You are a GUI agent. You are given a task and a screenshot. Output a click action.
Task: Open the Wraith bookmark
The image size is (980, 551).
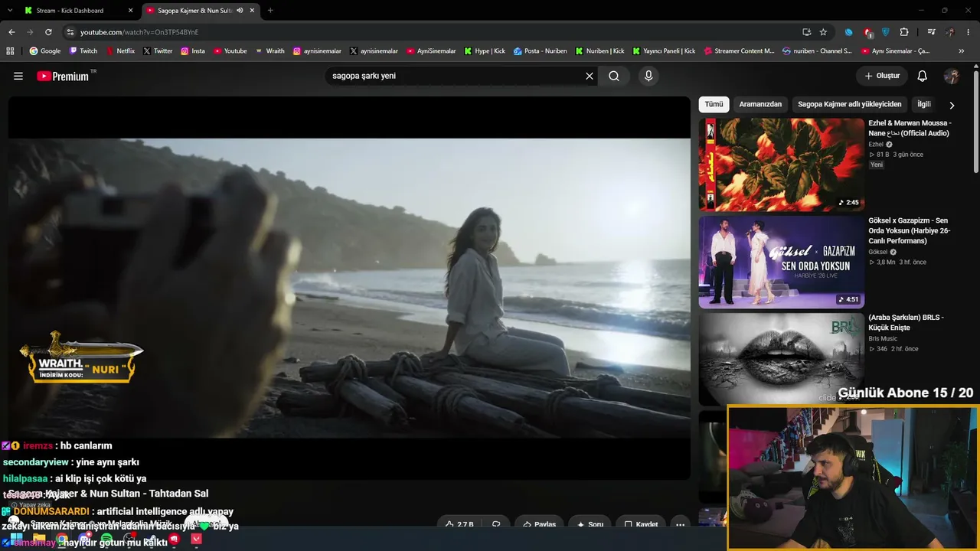(270, 51)
